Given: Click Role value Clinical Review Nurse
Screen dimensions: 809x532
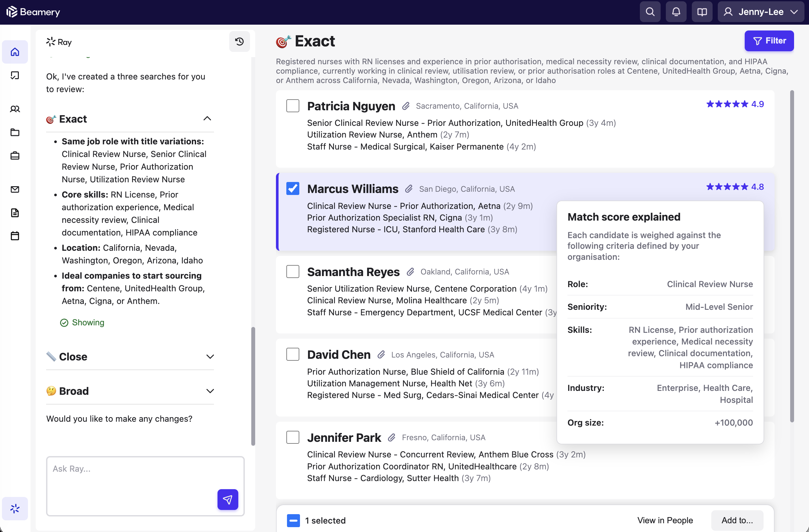Looking at the screenshot, I should point(710,284).
